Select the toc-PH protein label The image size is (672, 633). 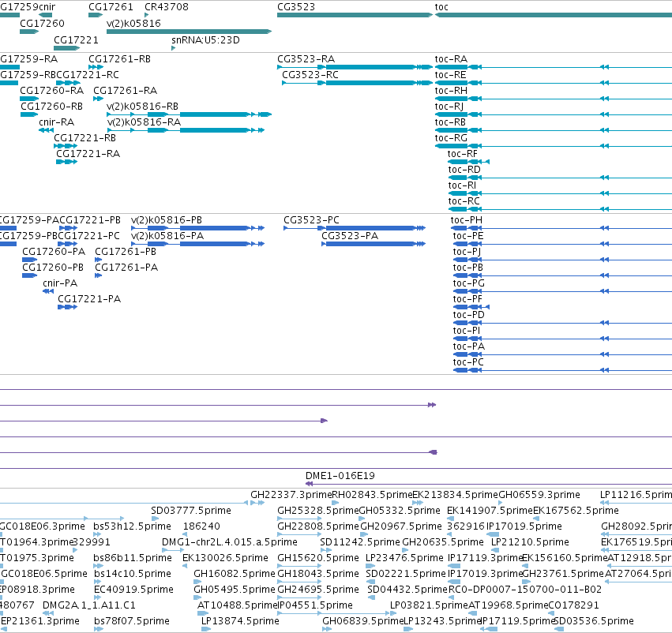[x=466, y=219]
